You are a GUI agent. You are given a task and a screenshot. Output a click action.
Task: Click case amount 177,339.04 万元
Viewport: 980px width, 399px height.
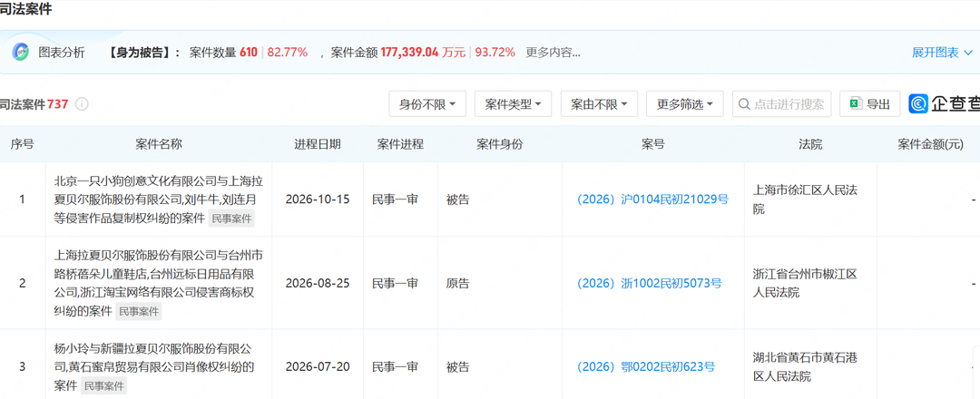423,53
